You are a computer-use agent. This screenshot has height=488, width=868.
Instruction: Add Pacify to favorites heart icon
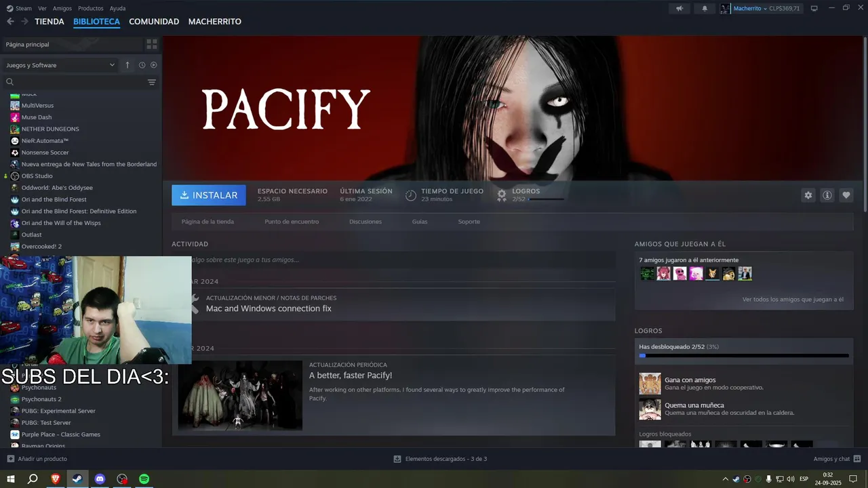click(846, 195)
